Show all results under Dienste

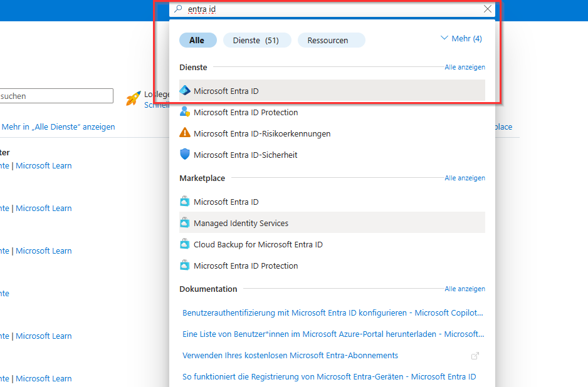[465, 67]
